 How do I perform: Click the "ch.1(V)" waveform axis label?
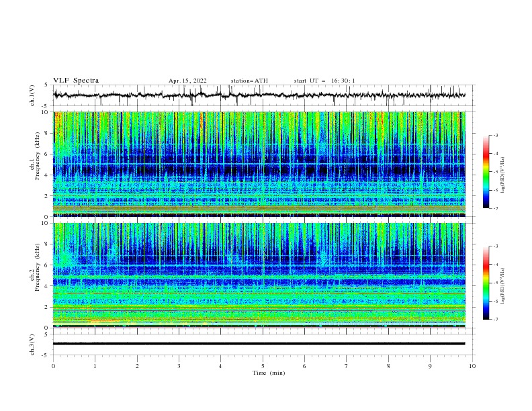(32, 95)
